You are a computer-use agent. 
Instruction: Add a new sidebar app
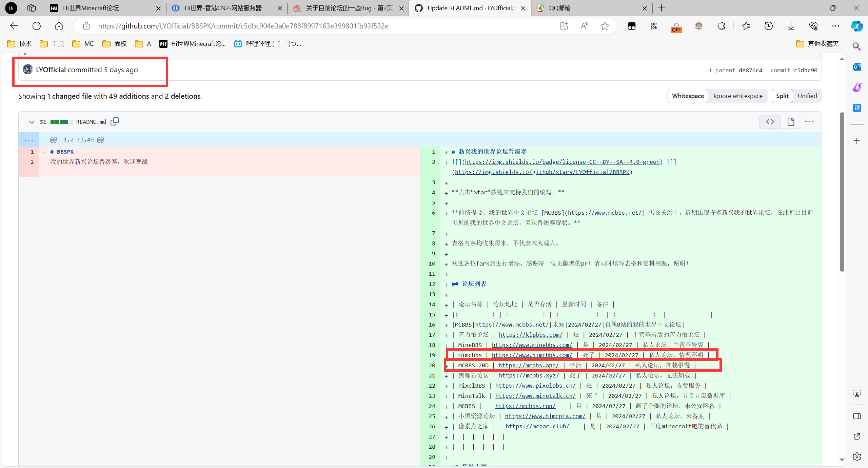857,141
